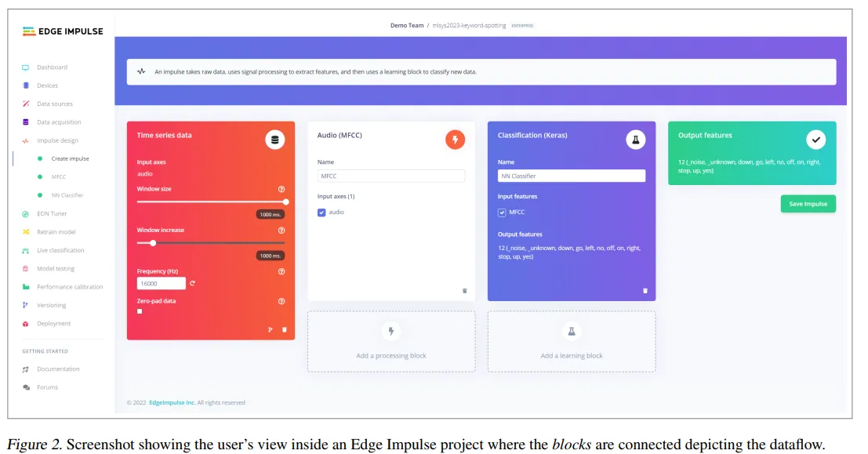Add a processing block
The image size is (868, 454).
click(391, 341)
